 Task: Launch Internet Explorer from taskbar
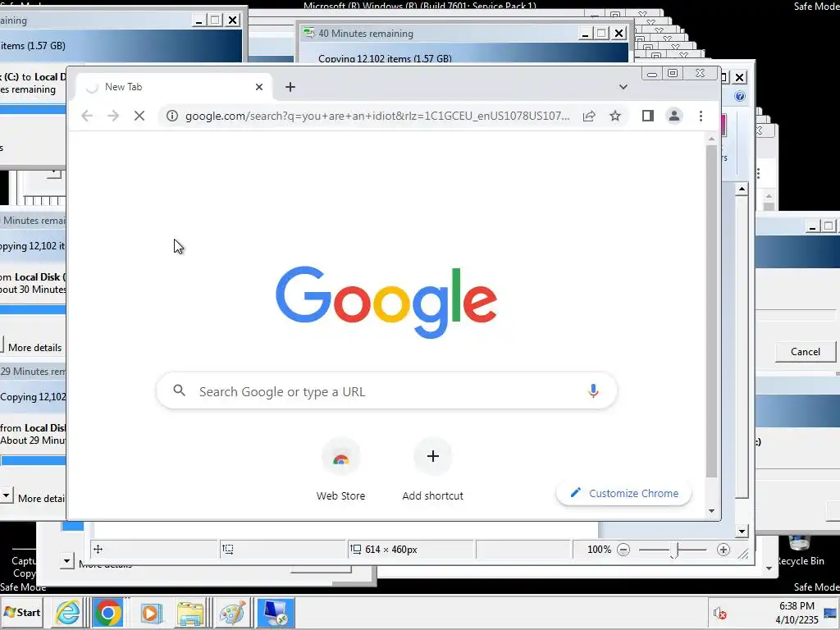(67, 612)
